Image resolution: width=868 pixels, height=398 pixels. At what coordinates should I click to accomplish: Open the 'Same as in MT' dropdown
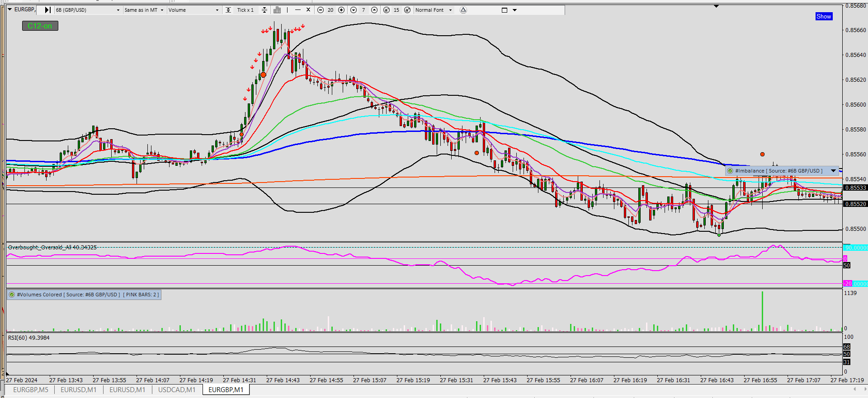(x=144, y=10)
